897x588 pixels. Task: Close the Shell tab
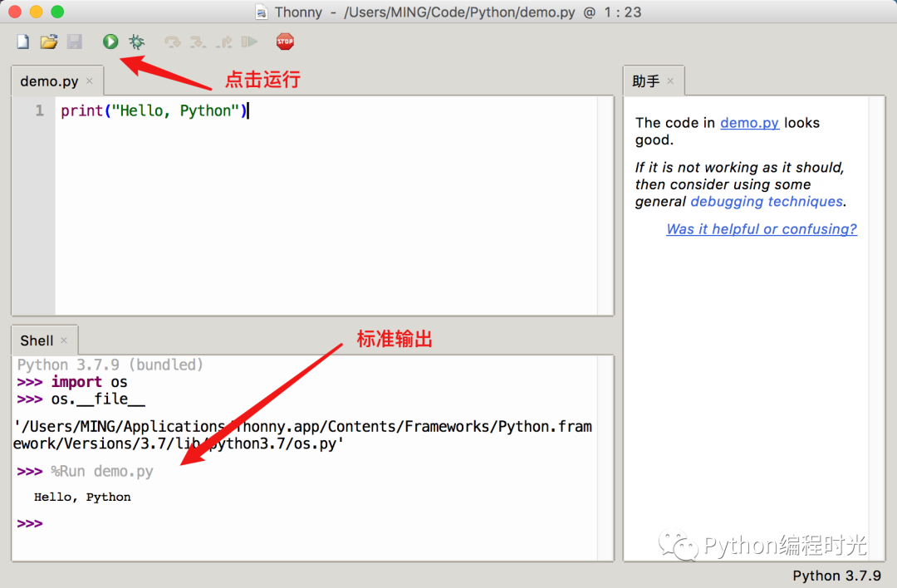click(64, 341)
